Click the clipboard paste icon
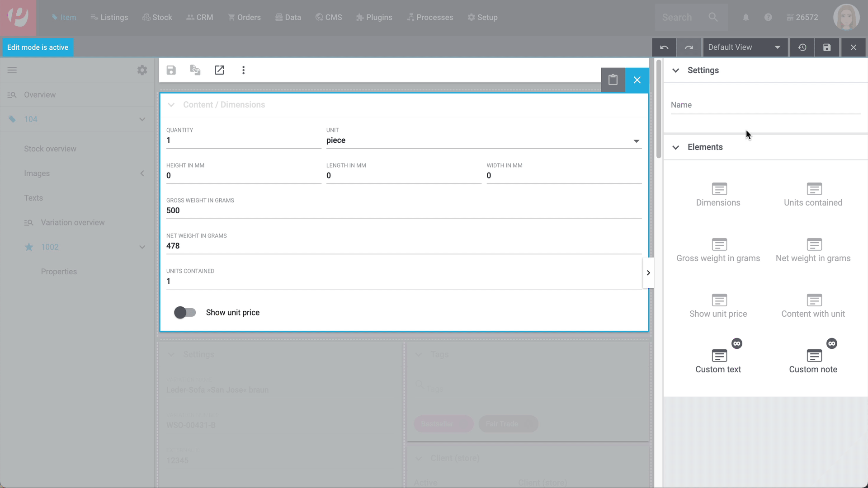868x488 pixels. [x=613, y=80]
